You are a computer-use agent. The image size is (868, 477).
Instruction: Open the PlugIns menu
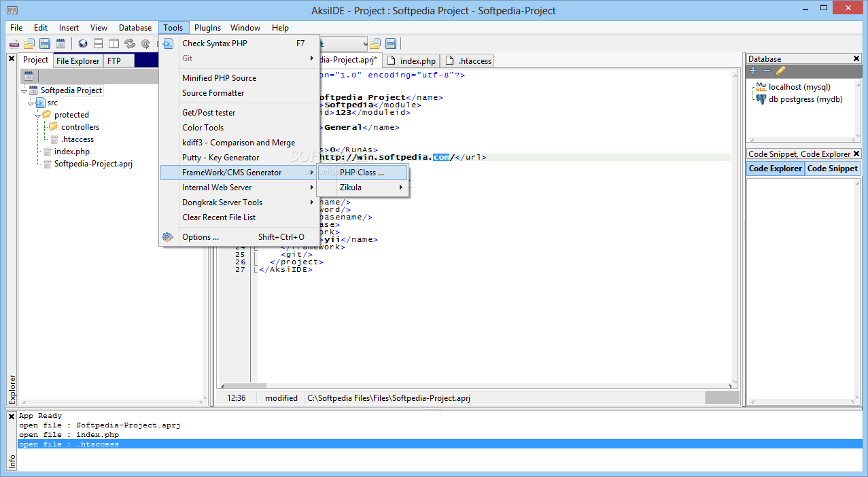pos(207,28)
